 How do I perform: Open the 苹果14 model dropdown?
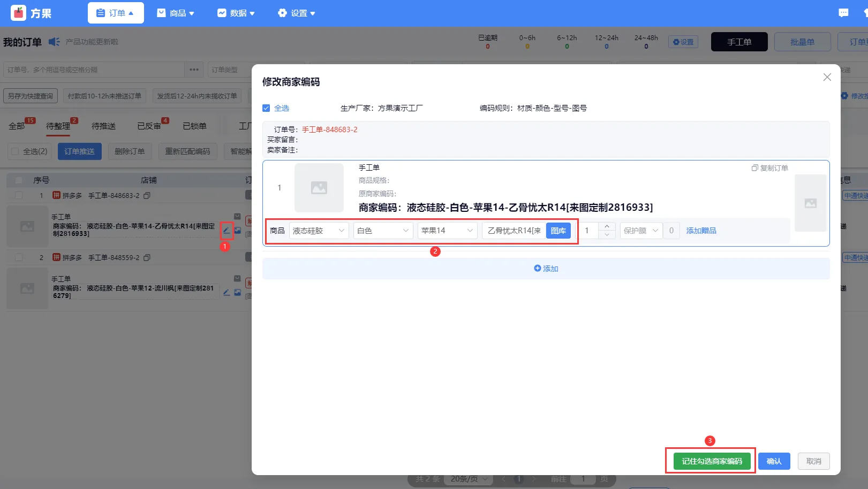click(447, 231)
